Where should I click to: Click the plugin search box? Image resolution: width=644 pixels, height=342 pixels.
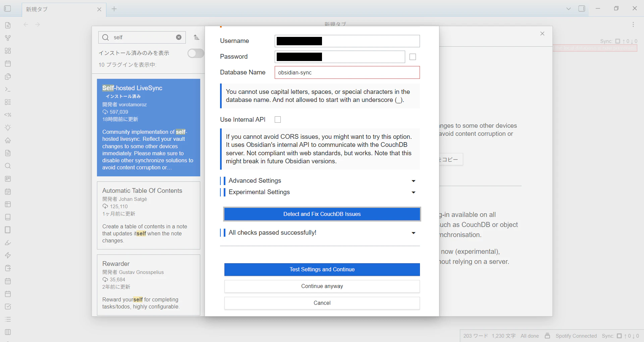tap(142, 37)
